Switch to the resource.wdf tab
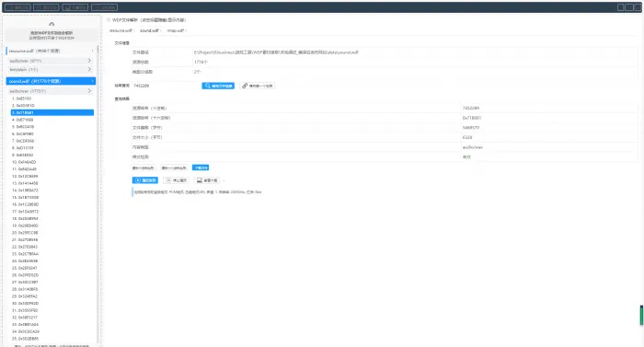This screenshot has width=644, height=347. (x=121, y=30)
